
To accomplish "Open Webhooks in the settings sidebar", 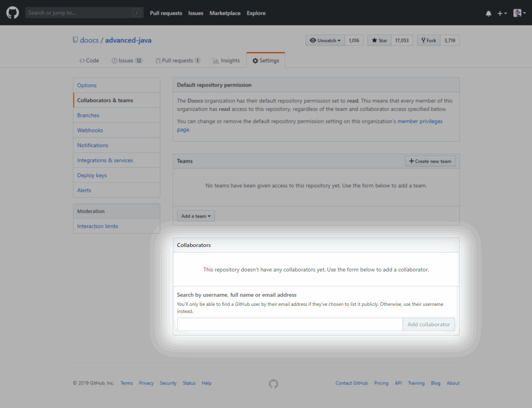I will pyautogui.click(x=90, y=130).
